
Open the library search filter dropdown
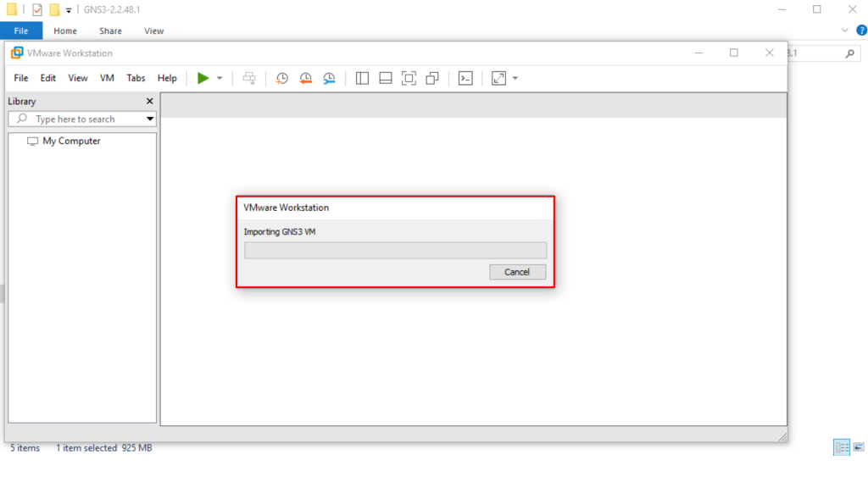[x=150, y=119]
